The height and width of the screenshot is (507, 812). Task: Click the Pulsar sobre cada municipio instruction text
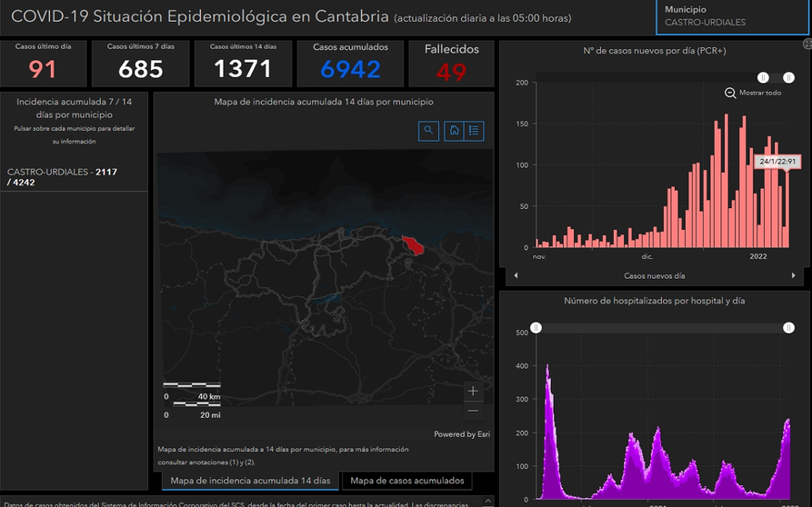point(74,135)
